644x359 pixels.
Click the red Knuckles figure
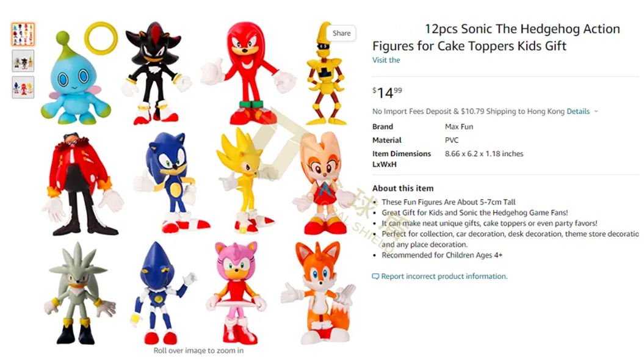[248, 73]
